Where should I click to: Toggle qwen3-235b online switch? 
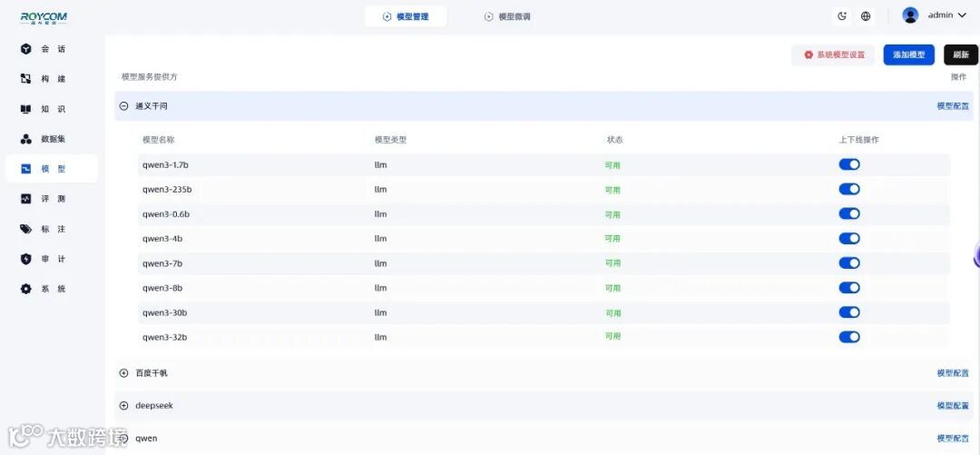849,189
